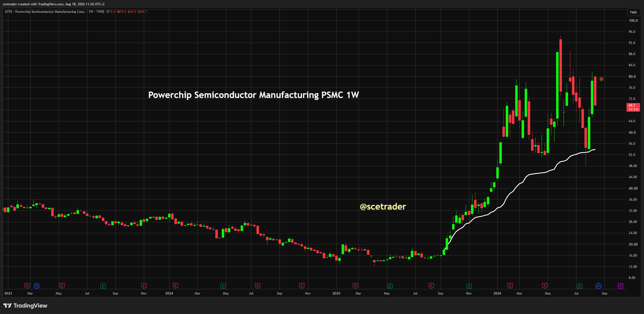Click the blue dividend marker before Sep 2026

[598, 286]
